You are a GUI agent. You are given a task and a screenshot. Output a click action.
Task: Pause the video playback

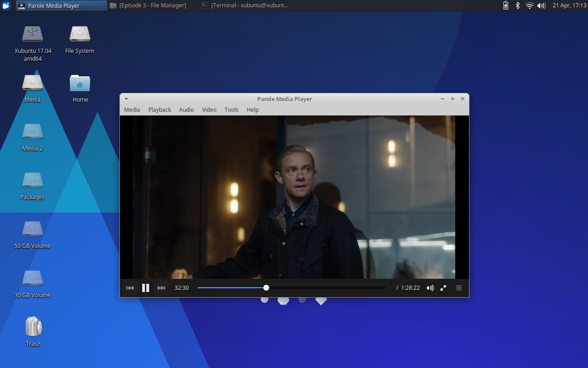pos(146,288)
